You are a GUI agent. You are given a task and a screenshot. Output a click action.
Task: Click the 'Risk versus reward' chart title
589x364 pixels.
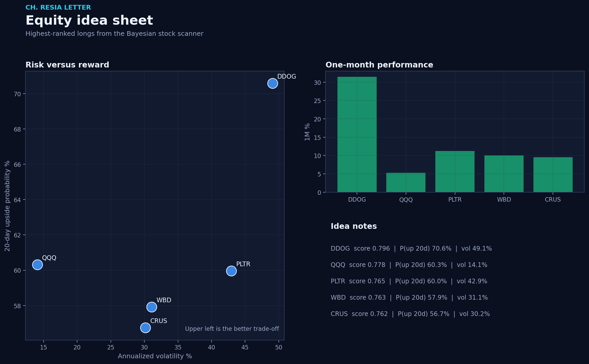pyautogui.click(x=67, y=65)
